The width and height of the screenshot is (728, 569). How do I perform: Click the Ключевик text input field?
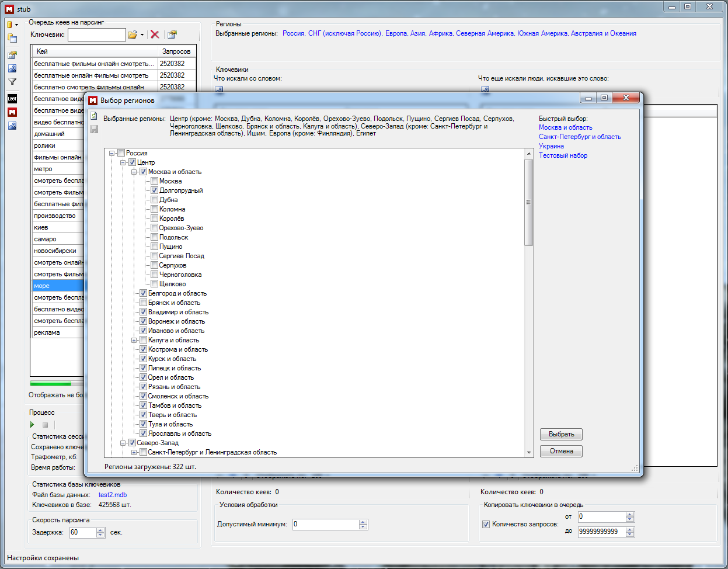click(96, 34)
